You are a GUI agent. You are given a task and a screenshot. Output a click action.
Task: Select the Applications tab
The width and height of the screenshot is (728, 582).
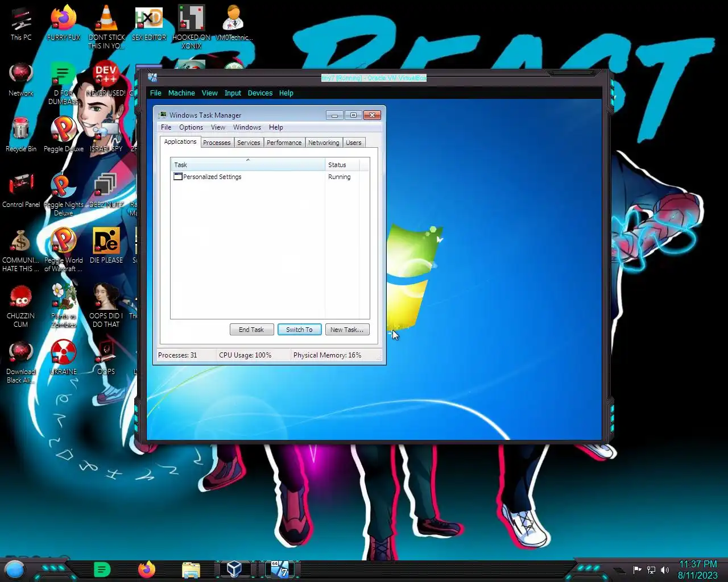[x=180, y=142]
